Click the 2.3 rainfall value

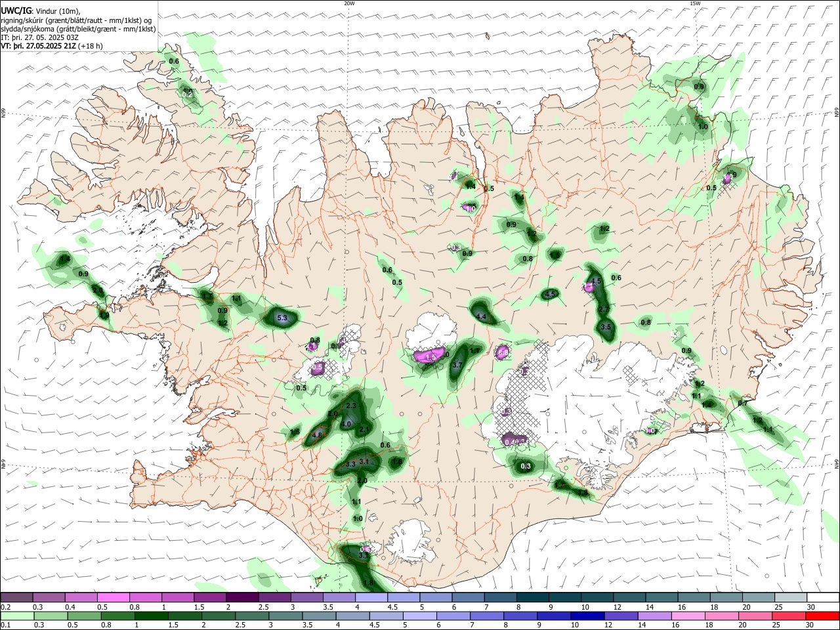[x=351, y=406]
